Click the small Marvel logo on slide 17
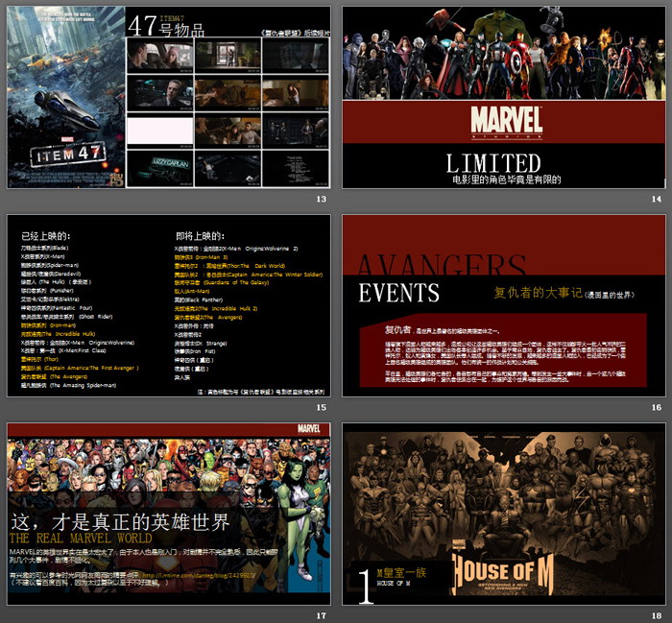This screenshot has height=623, width=672. click(309, 428)
